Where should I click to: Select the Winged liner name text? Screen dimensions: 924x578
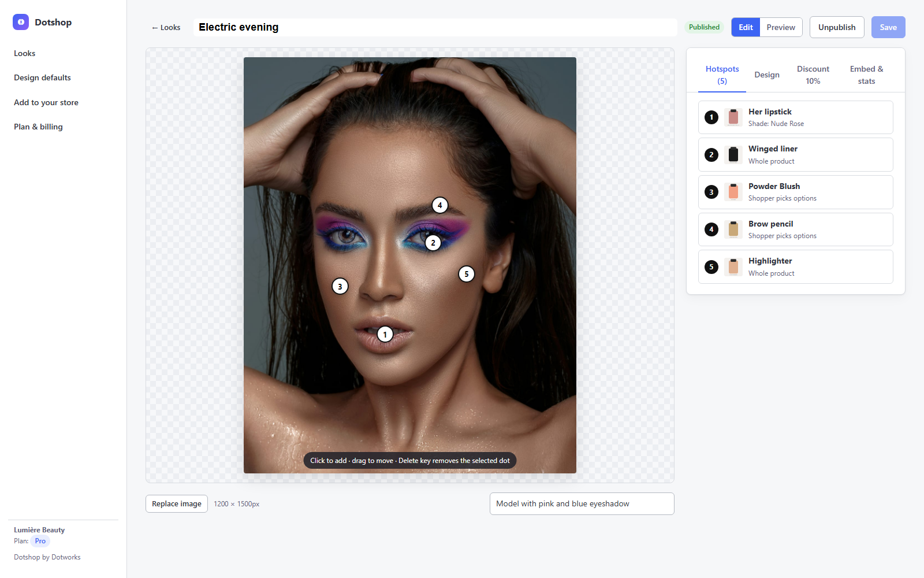point(773,149)
